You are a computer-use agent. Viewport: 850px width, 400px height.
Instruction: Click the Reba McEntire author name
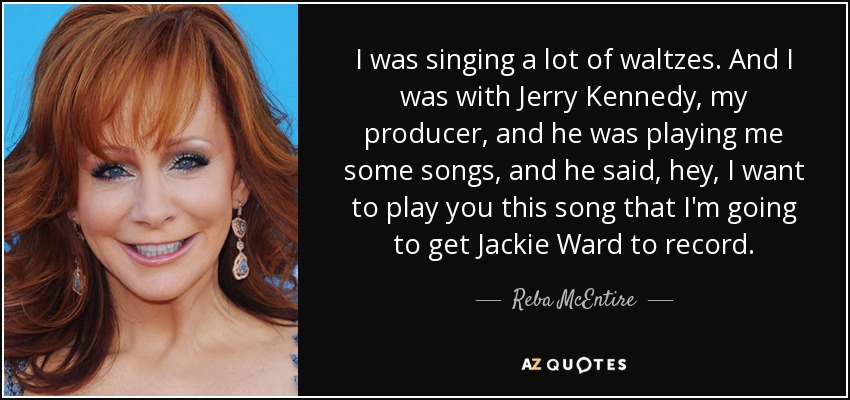pyautogui.click(x=574, y=300)
